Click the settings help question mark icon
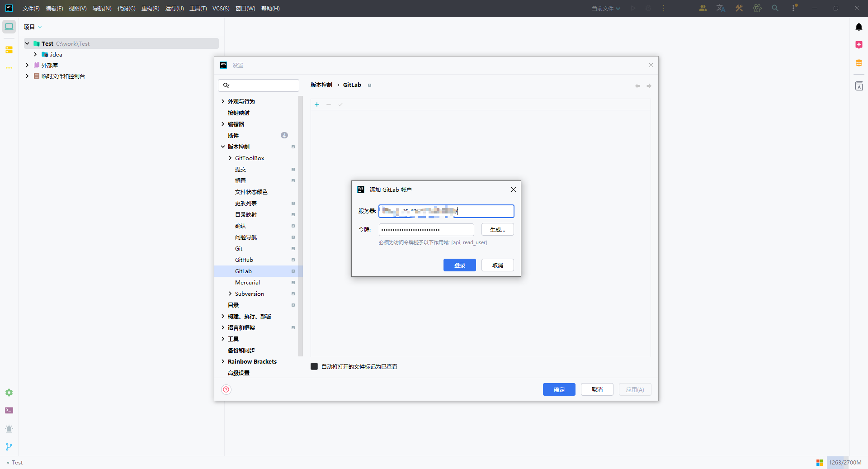868x469 pixels. (226, 389)
